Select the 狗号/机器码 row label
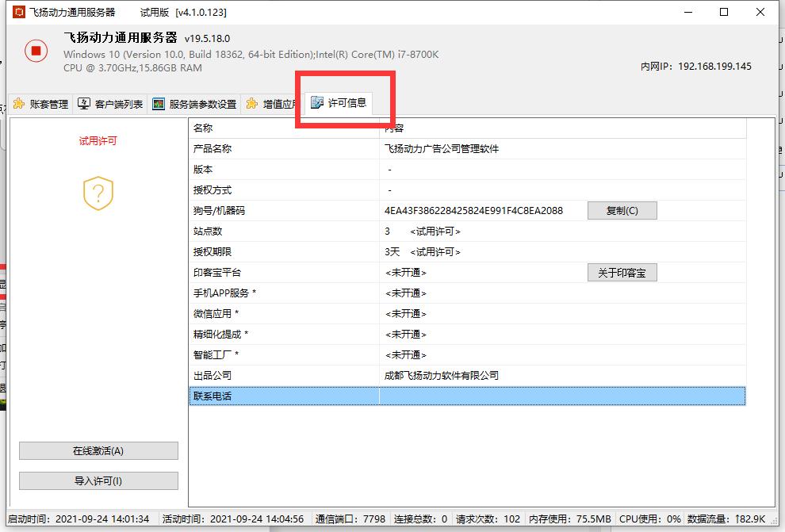Image resolution: width=785 pixels, height=532 pixels. tap(219, 210)
